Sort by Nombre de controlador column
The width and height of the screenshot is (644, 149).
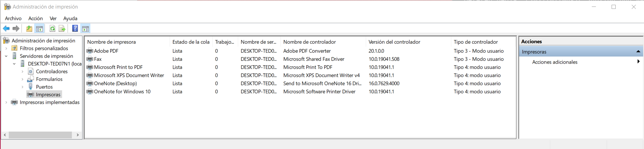click(x=323, y=42)
